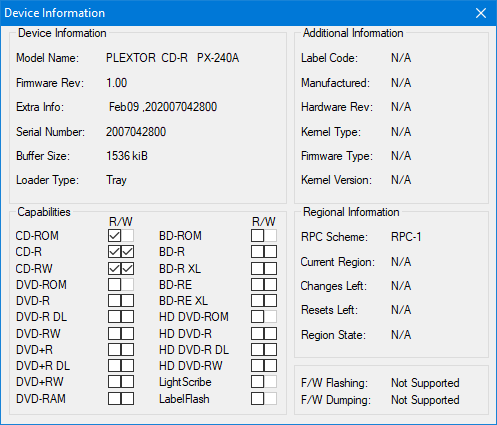Toggle BD-RE XL read checkbox

257,301
